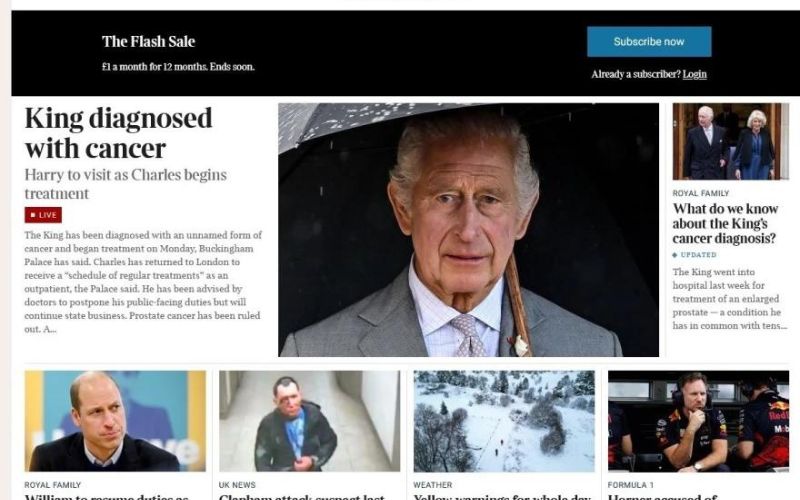Select the WEATHER category label
Viewport: 800px width, 500px height.
(433, 485)
